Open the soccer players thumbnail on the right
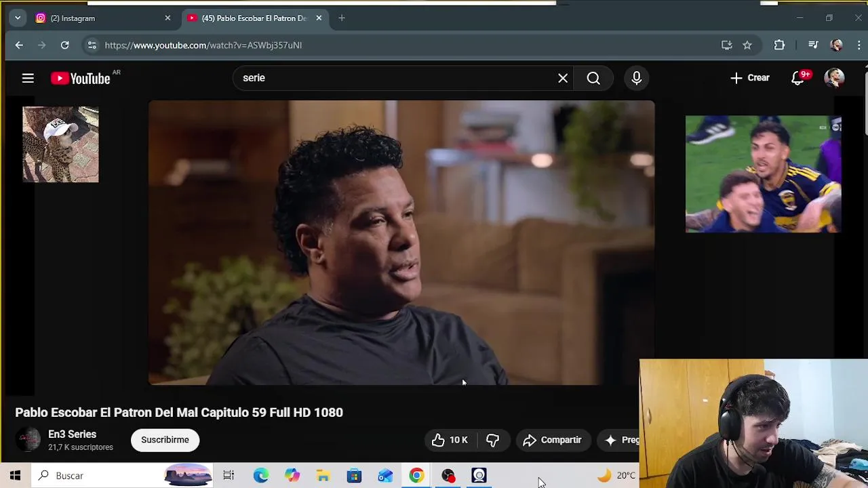 point(764,174)
